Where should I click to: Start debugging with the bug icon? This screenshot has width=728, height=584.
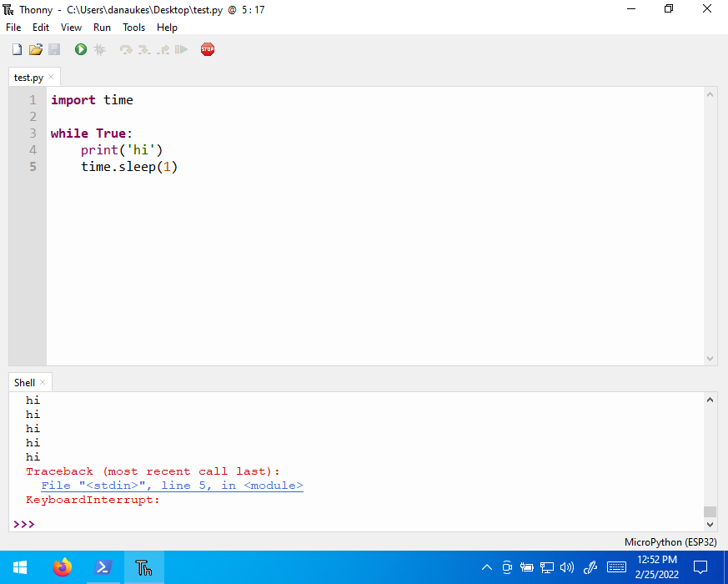pyautogui.click(x=99, y=49)
